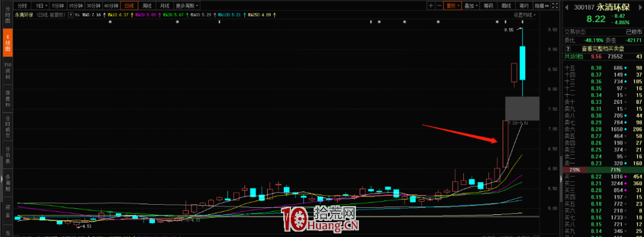Click the MA help question-mark icon
The width and height of the screenshot is (644, 237).
[71, 15]
